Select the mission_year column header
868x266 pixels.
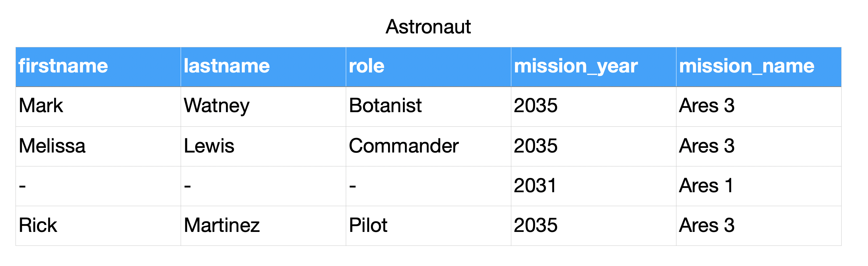tap(575, 66)
